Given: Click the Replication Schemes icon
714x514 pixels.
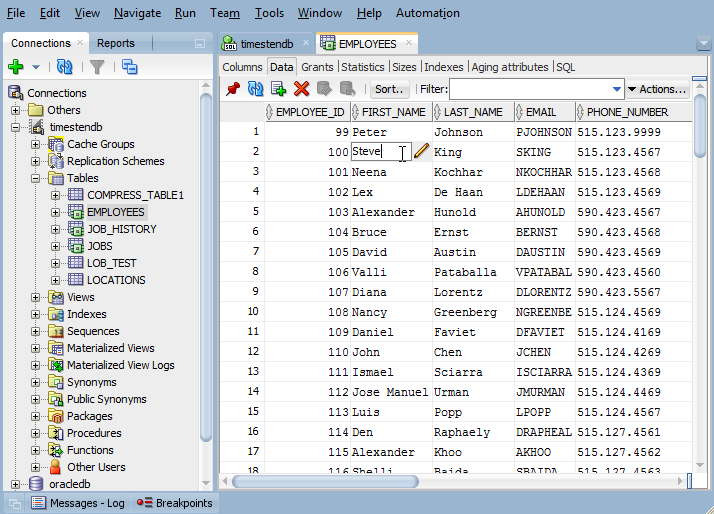Looking at the screenshot, I should pyautogui.click(x=56, y=161).
